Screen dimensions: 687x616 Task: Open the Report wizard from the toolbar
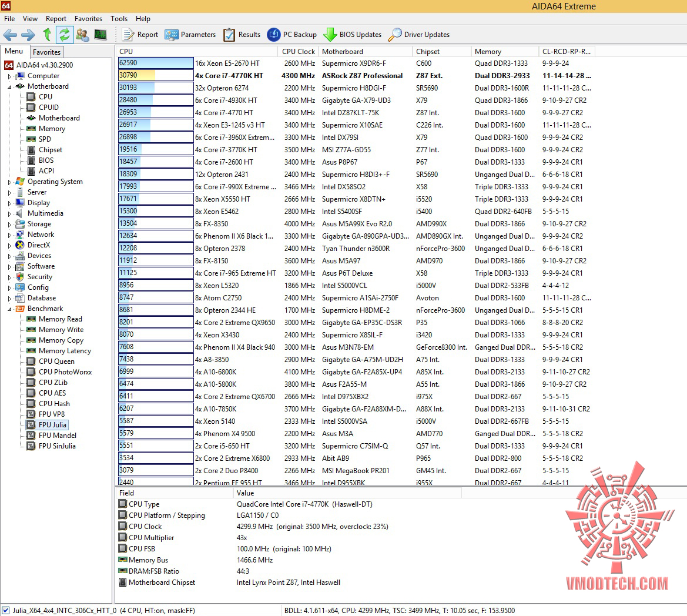tap(140, 35)
